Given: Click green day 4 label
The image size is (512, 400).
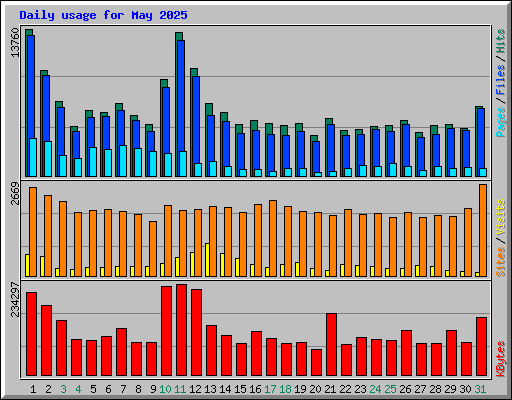Looking at the screenshot, I should coord(78,389).
